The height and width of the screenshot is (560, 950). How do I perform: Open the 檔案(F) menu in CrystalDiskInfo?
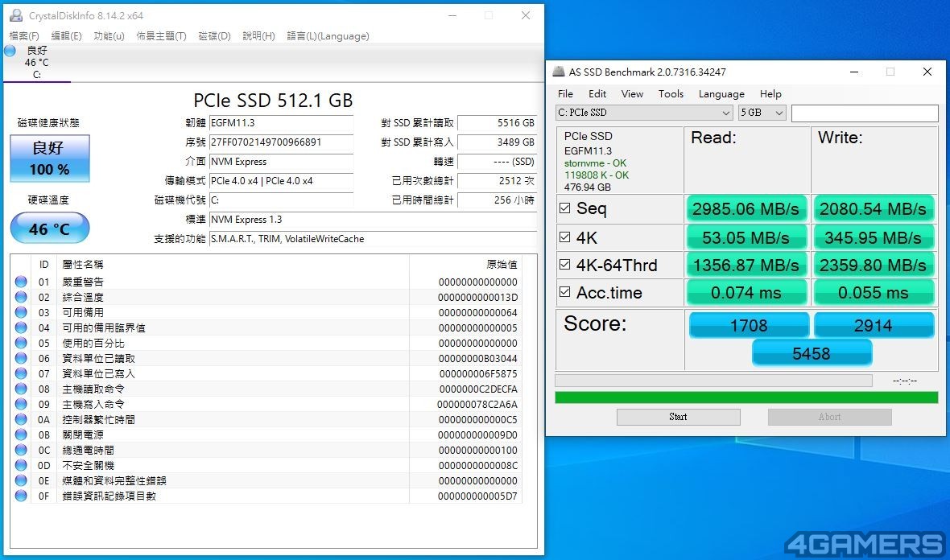pos(24,35)
